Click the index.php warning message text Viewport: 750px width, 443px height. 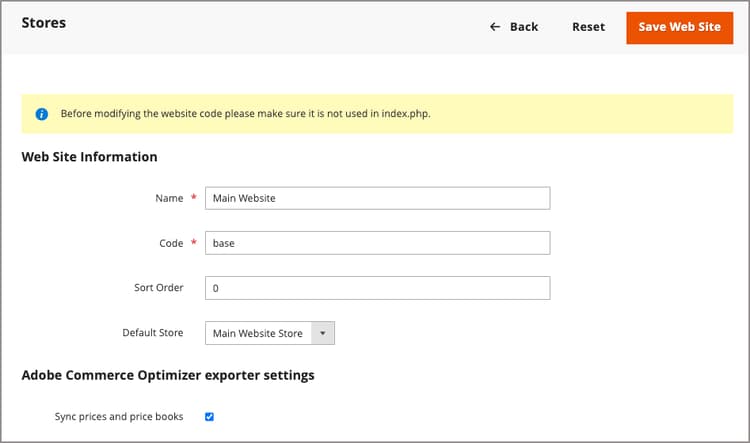point(245,114)
